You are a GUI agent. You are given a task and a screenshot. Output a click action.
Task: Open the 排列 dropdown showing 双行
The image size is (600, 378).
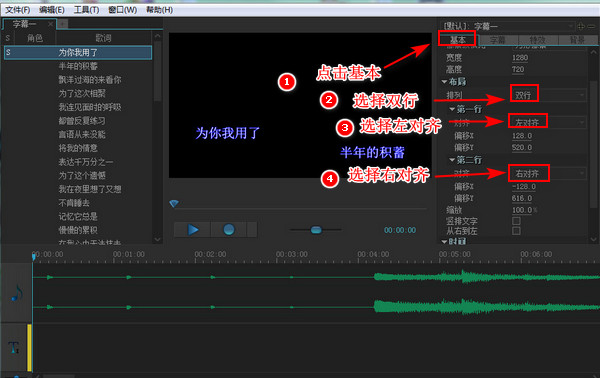click(x=548, y=95)
